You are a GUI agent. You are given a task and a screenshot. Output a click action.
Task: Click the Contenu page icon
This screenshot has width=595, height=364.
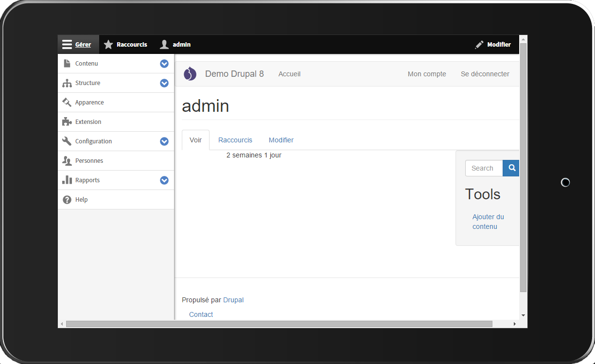click(x=67, y=64)
